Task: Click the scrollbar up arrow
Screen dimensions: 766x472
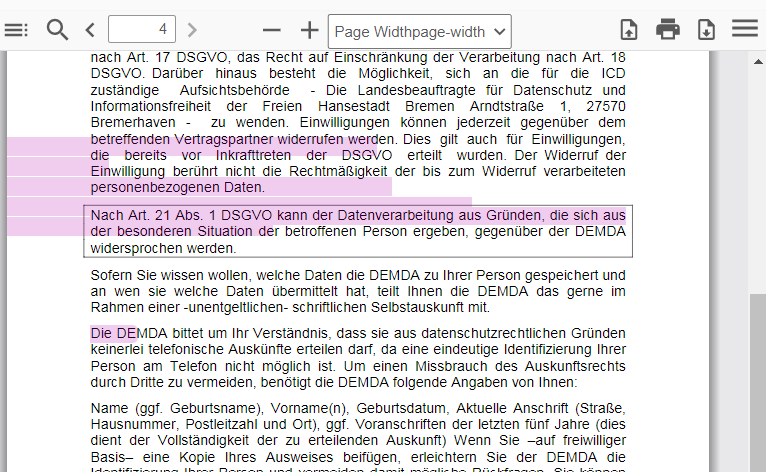Action: point(758,62)
